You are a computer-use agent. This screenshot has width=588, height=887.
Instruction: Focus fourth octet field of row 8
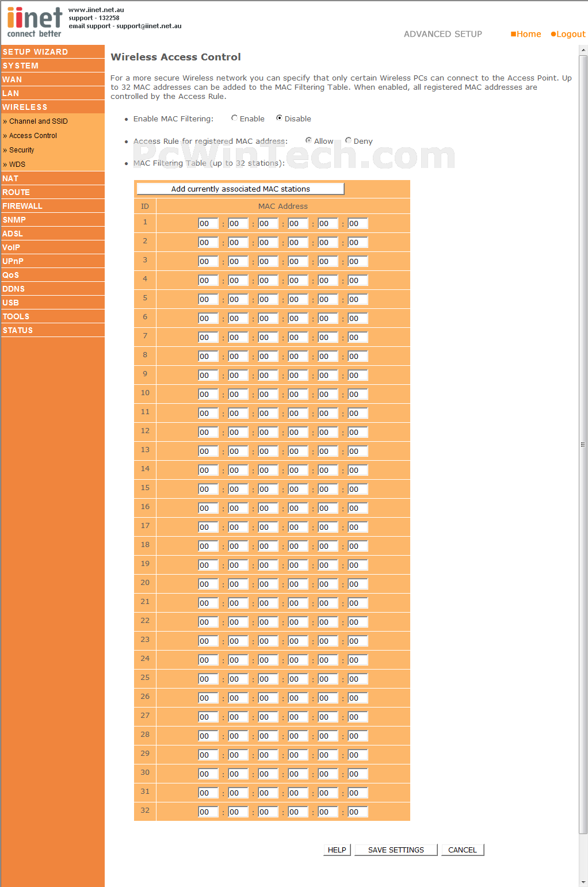click(x=297, y=356)
